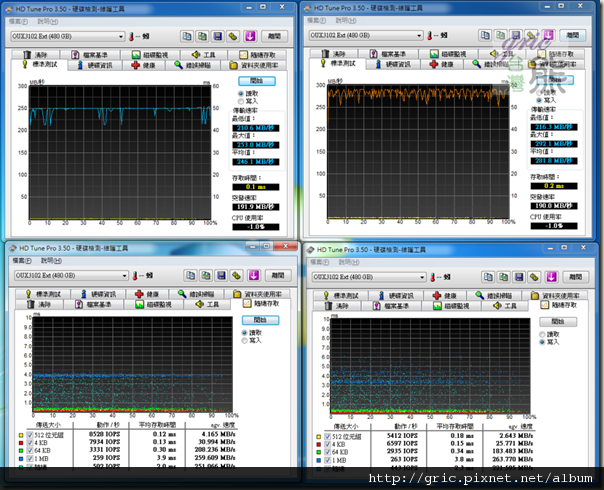Switch to 隨機存取 tab in read benchmark window

click(257, 55)
